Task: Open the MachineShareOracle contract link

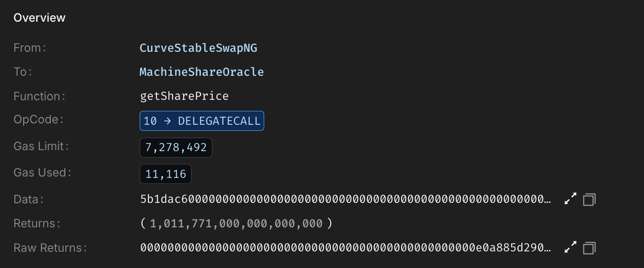Action: [x=202, y=72]
